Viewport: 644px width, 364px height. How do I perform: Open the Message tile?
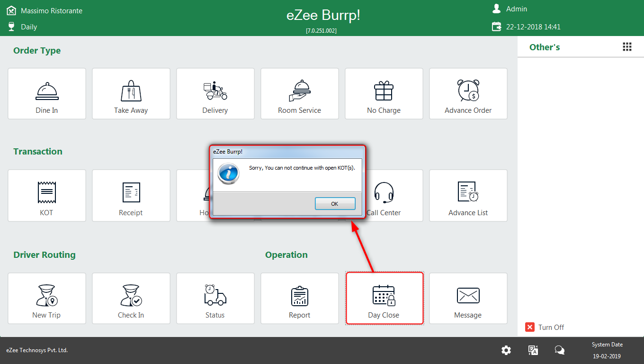[x=468, y=298]
